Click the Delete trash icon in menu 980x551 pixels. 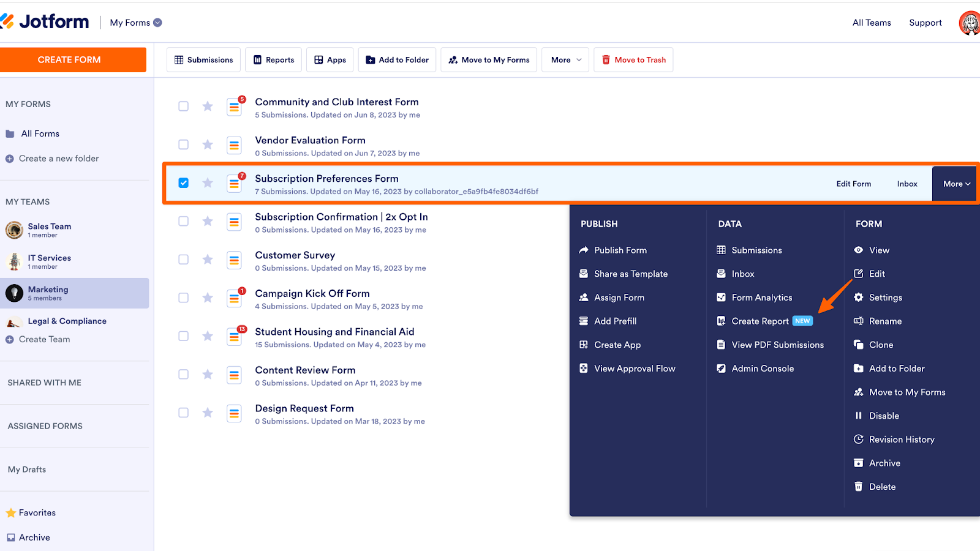pyautogui.click(x=859, y=487)
